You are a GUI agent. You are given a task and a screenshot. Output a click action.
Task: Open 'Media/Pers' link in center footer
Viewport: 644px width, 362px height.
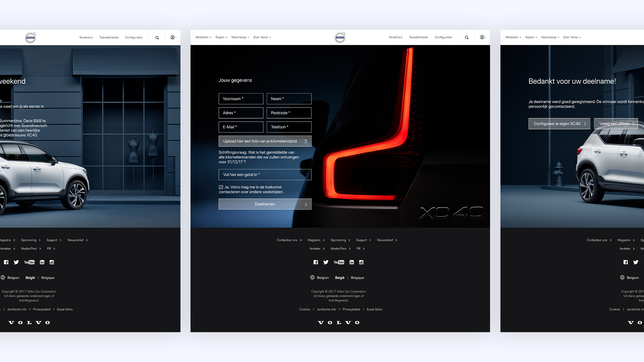(340, 248)
